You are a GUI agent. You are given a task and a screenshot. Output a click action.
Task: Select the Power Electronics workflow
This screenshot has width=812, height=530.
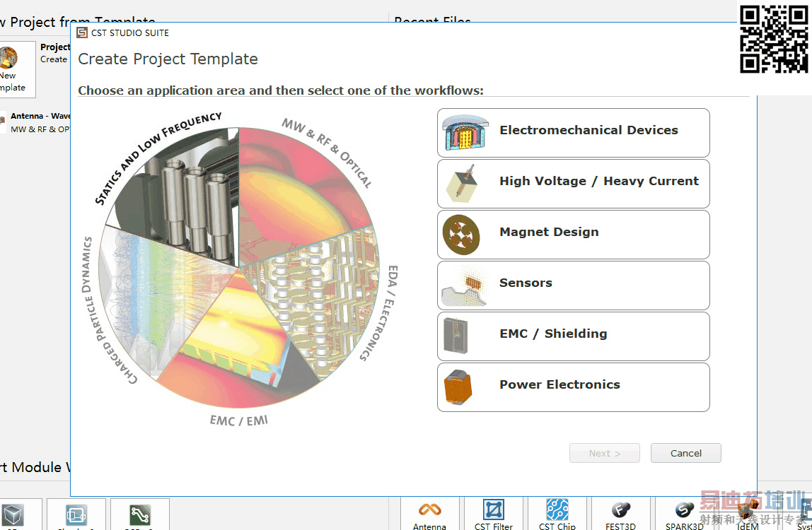tap(573, 387)
